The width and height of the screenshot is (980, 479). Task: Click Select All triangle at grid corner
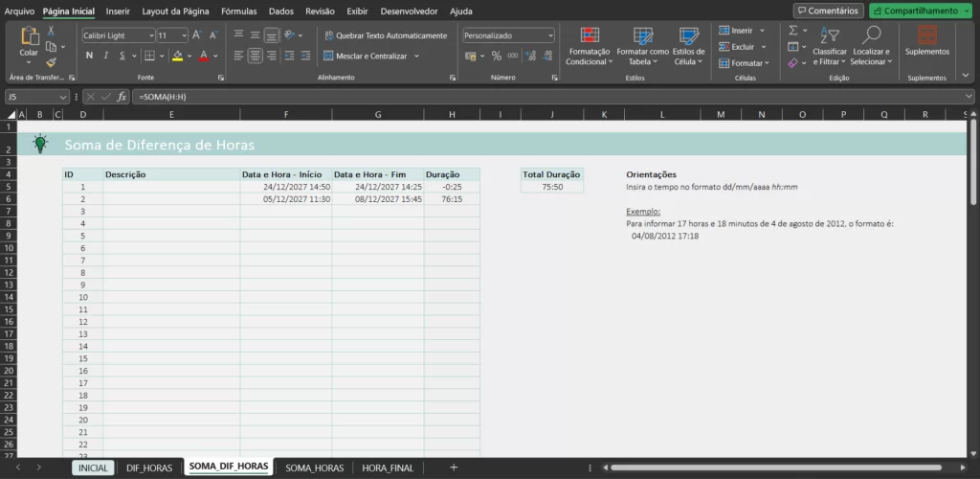(11, 114)
